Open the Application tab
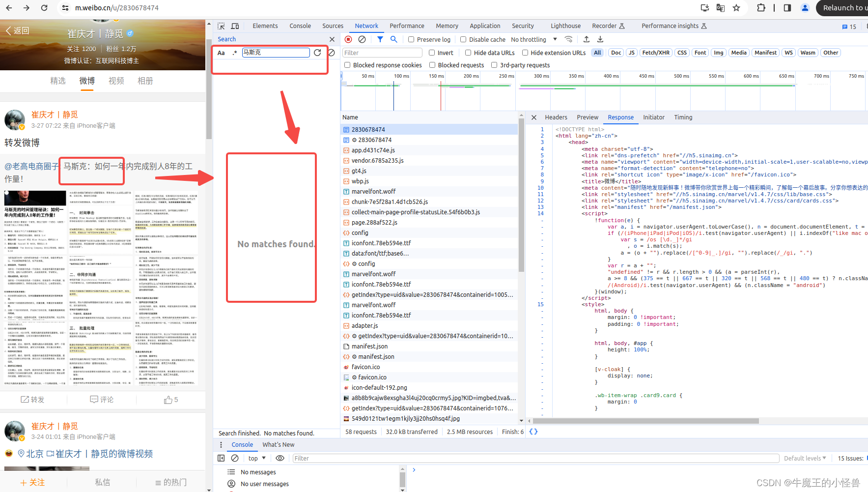868x492 pixels. point(485,26)
